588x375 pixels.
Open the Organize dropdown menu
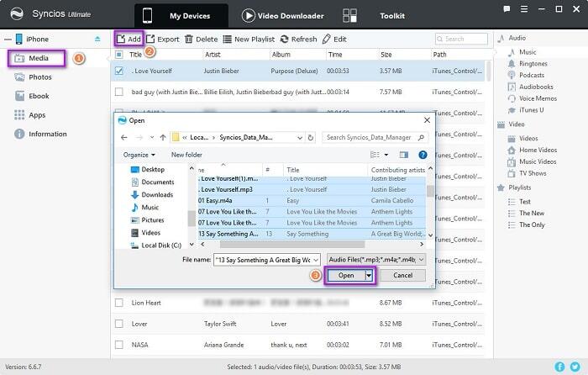pyautogui.click(x=139, y=155)
